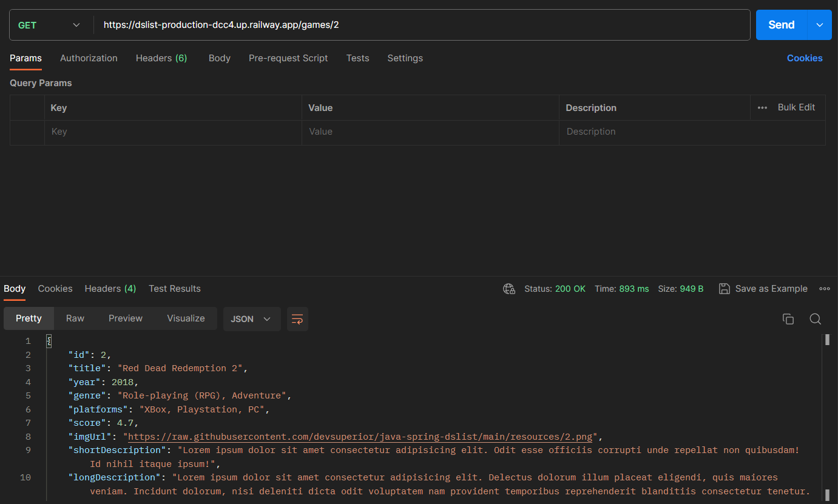Switch to the request Params tab
Image resolution: width=838 pixels, height=504 pixels.
click(x=25, y=58)
